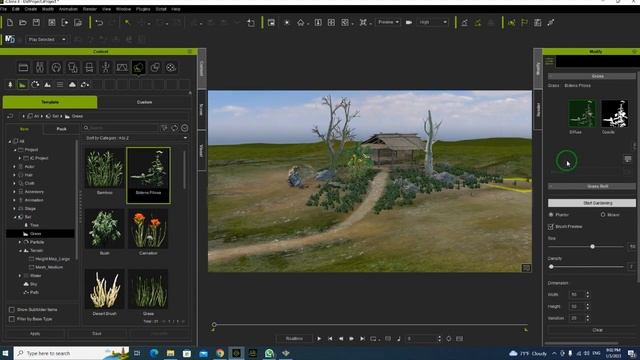Click the refresh icon next to search
The image size is (640, 360).
pos(174,128)
